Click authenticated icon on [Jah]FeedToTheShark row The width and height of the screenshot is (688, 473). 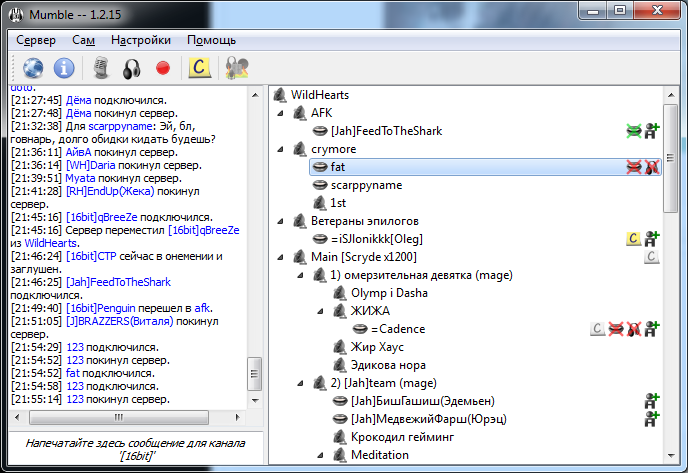[x=652, y=131]
